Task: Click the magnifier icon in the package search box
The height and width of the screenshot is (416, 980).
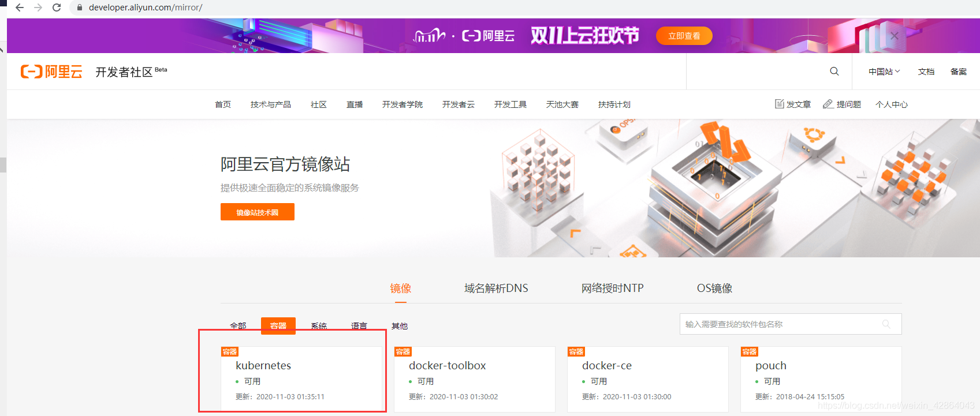Action: [886, 324]
